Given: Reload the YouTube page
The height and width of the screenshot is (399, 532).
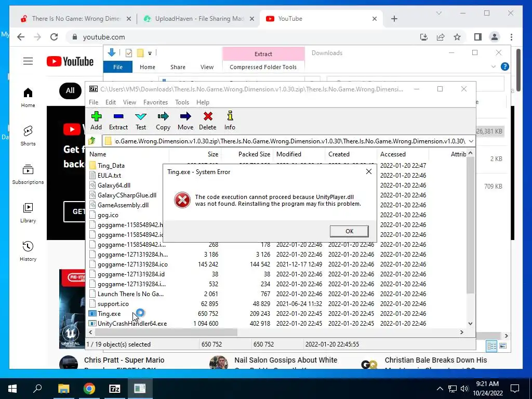Looking at the screenshot, I should [x=54, y=37].
